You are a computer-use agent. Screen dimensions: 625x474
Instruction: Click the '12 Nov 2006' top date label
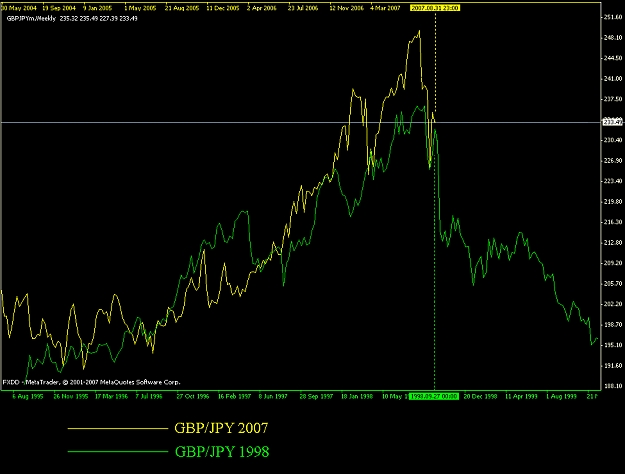coord(346,8)
